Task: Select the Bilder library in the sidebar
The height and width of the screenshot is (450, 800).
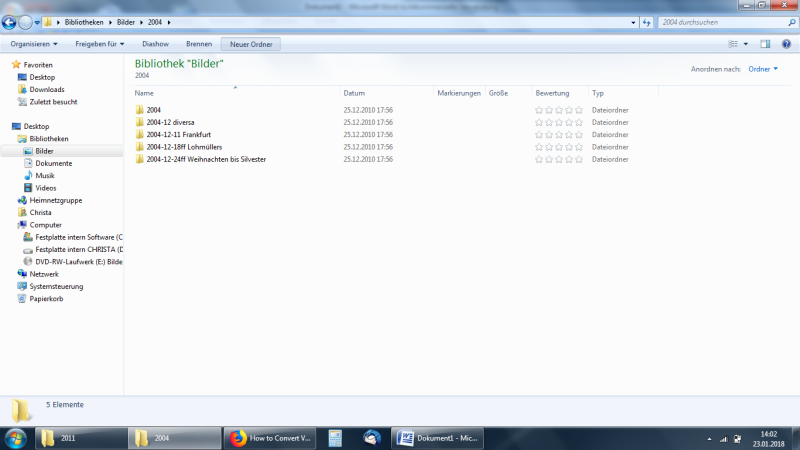Action: point(44,151)
